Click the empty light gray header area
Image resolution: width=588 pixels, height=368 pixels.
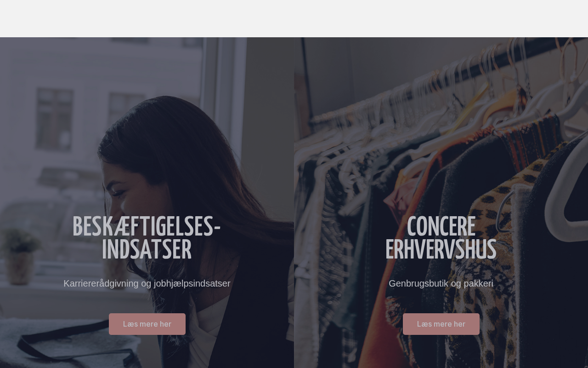point(294,18)
